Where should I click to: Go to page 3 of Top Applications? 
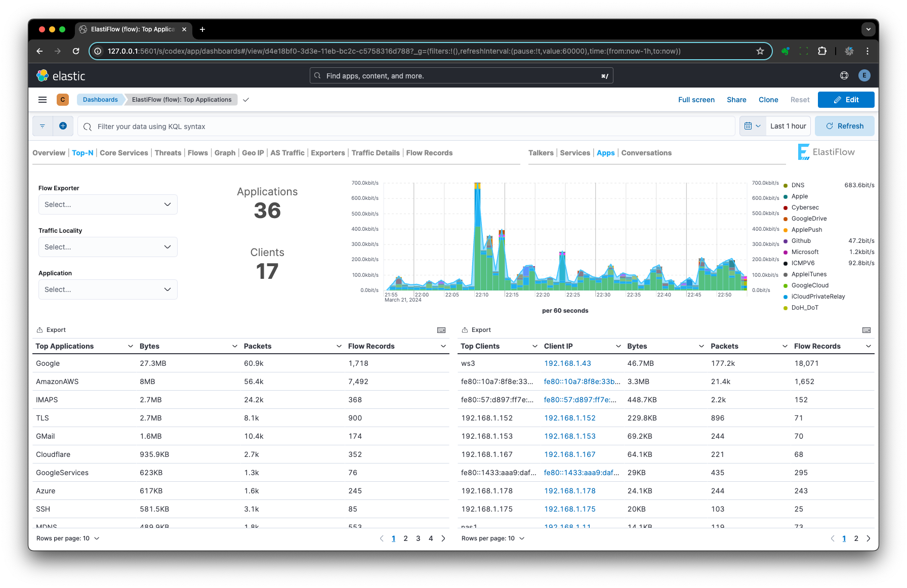[418, 538]
